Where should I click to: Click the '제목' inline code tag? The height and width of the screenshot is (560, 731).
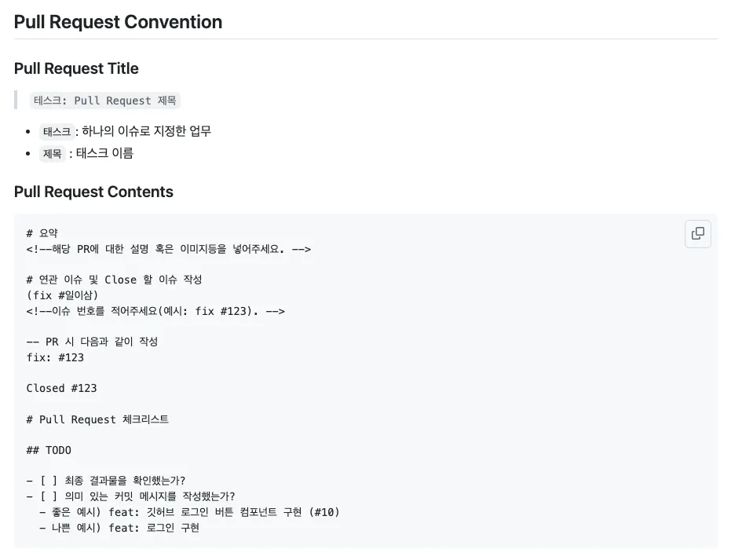coord(52,153)
